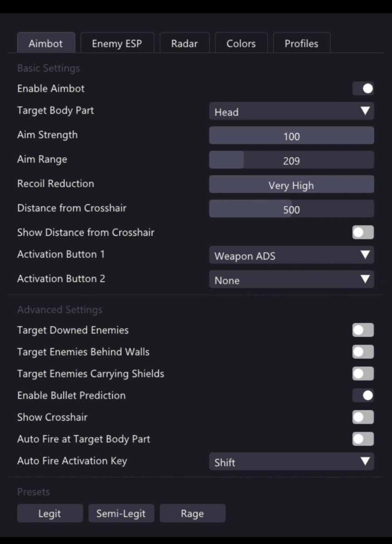
Task: Switch to the Enemy ESP tab
Action: coord(117,44)
